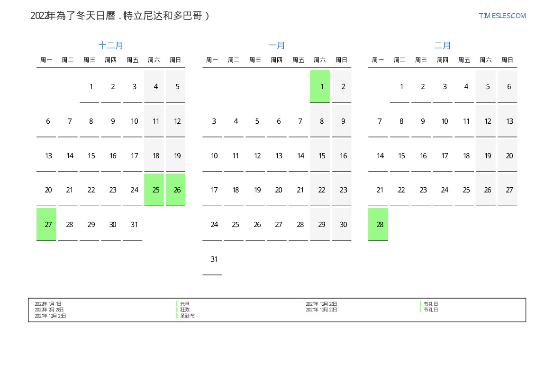Viewport: 554px width, 392px height.
Task: Click January 31 in the calendar
Action: pos(212,259)
